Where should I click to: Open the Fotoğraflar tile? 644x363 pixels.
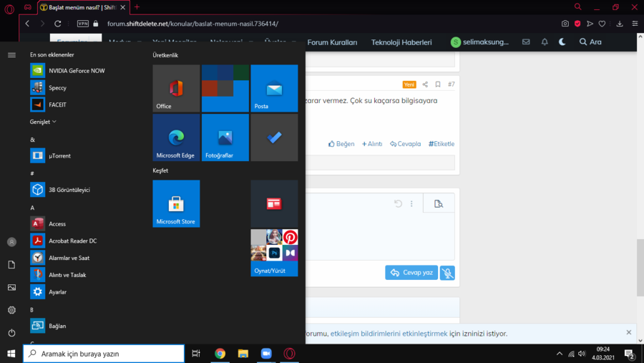click(225, 137)
